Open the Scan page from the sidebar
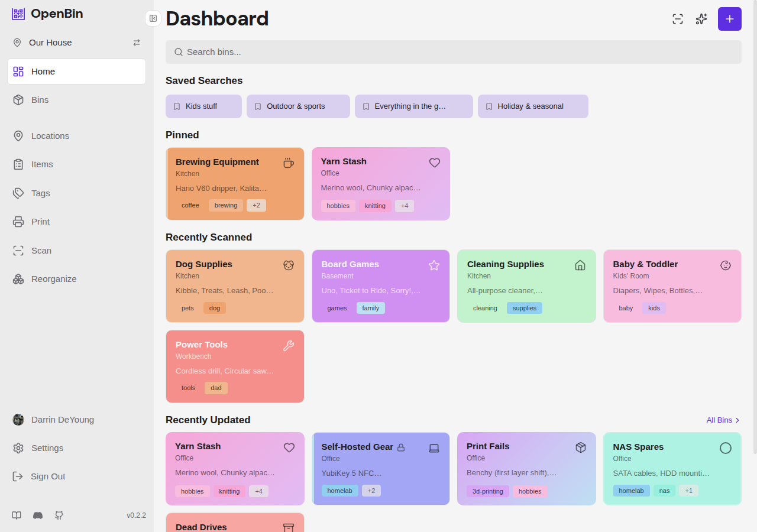 pos(41,250)
